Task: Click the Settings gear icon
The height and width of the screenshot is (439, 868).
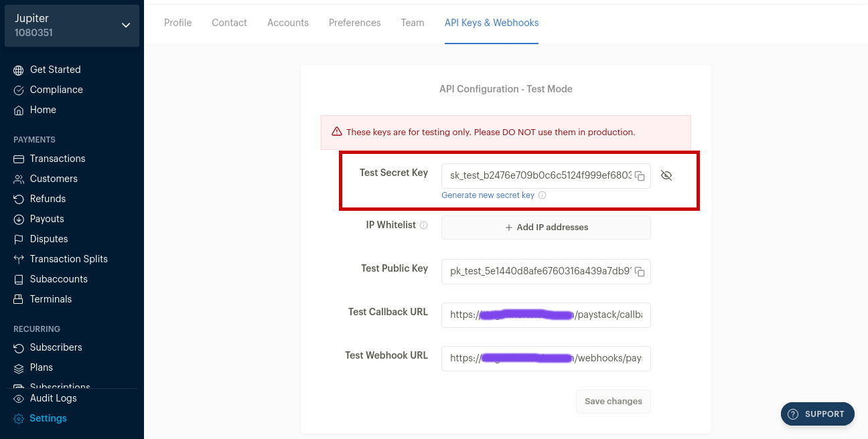Action: (x=19, y=418)
